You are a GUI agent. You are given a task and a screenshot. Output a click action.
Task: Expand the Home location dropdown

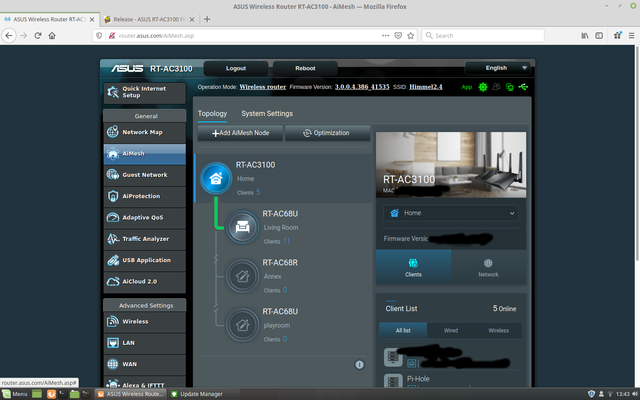point(451,213)
